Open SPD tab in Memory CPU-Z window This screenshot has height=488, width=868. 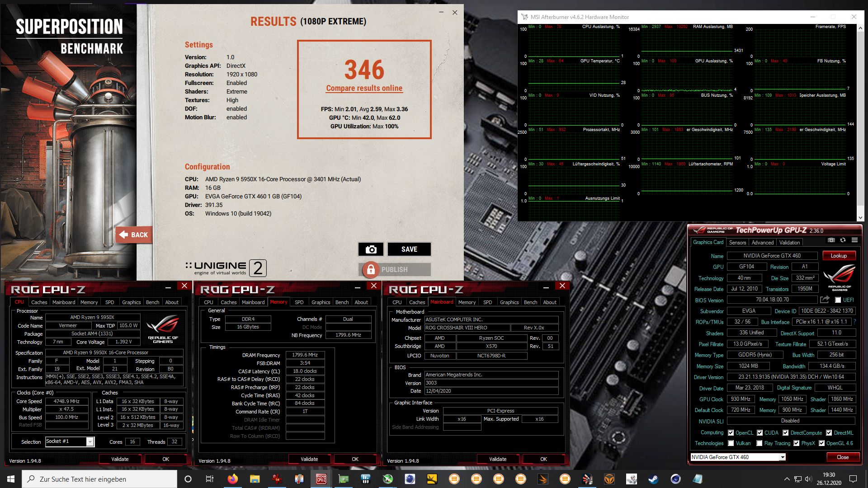pyautogui.click(x=299, y=302)
